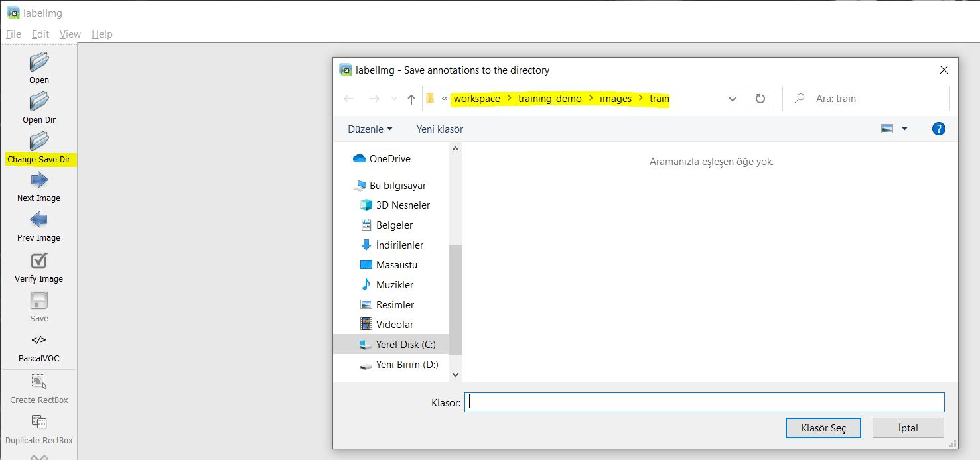Open the Help menu
This screenshot has height=460, width=980.
102,34
